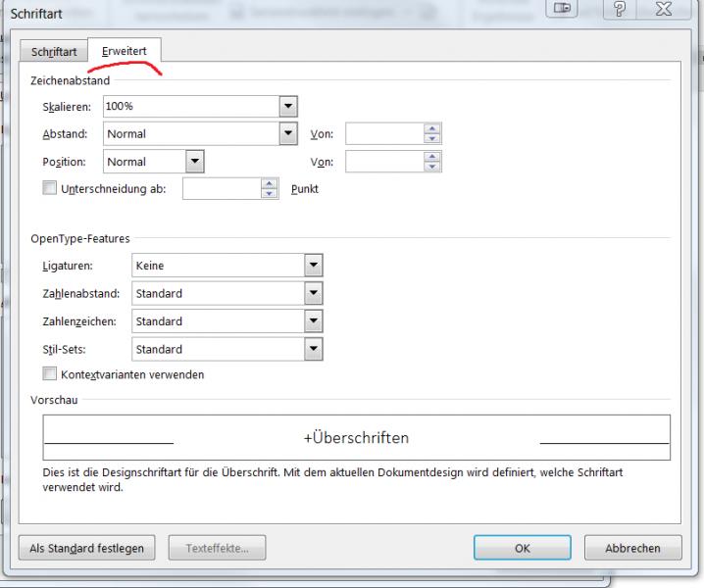The height and width of the screenshot is (588, 704).
Task: Close the Schriftart dialog with X
Action: [x=669, y=9]
